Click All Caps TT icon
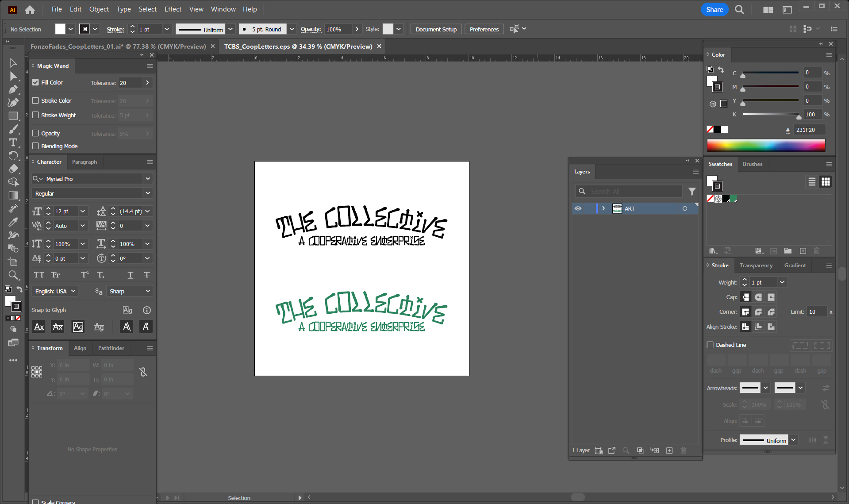The height and width of the screenshot is (504, 849). [39, 275]
